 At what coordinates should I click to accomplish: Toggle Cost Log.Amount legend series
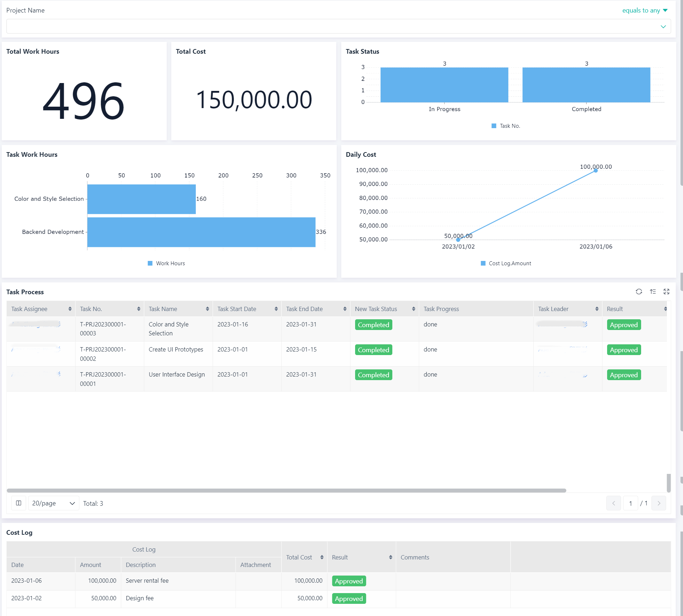[x=506, y=263]
